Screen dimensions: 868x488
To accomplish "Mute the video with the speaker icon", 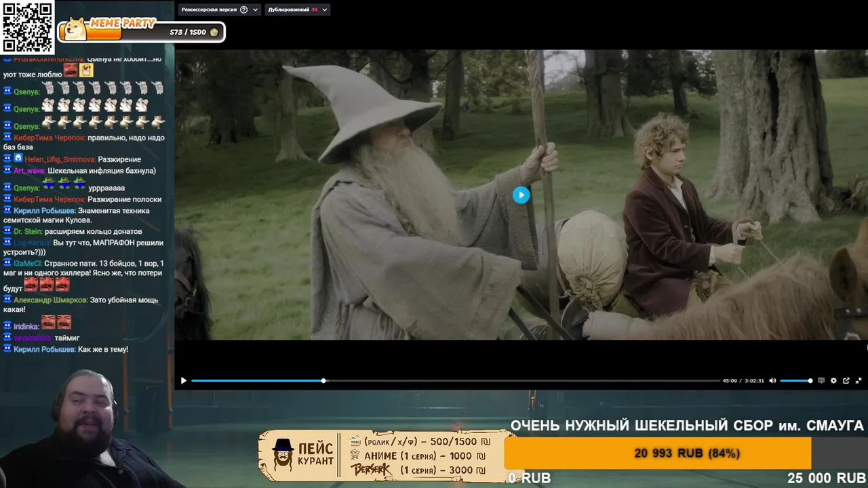I will tap(772, 381).
